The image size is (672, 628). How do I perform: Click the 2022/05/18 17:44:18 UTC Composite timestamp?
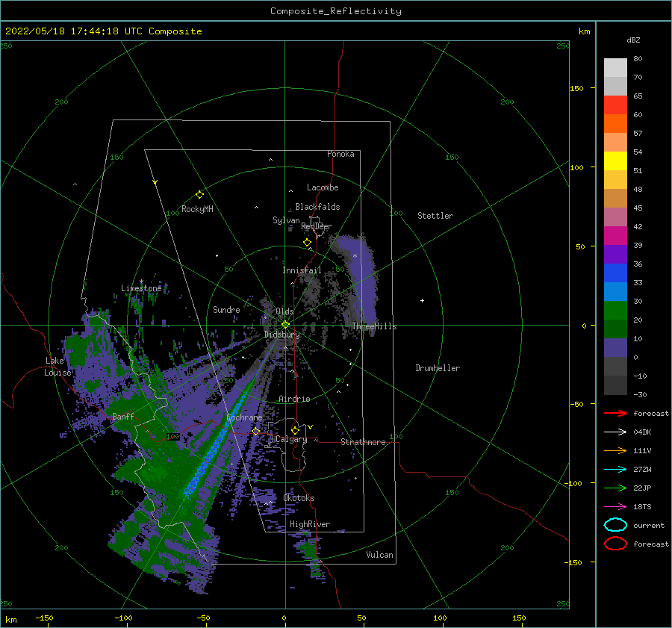point(104,31)
